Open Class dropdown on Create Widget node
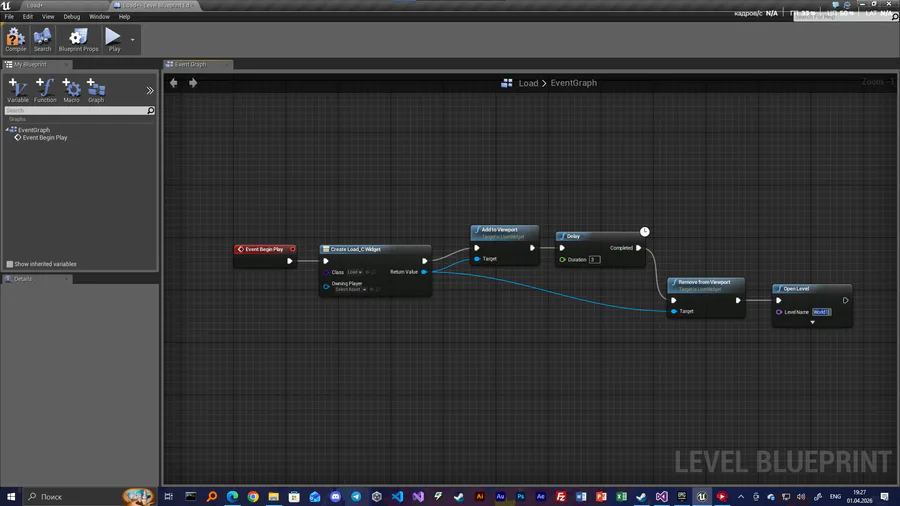The height and width of the screenshot is (506, 900). tap(355, 272)
